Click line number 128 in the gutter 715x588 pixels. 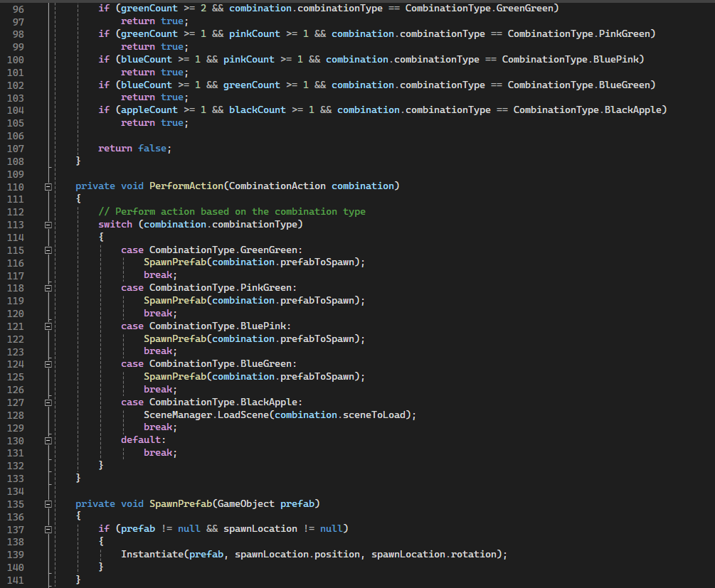15,415
